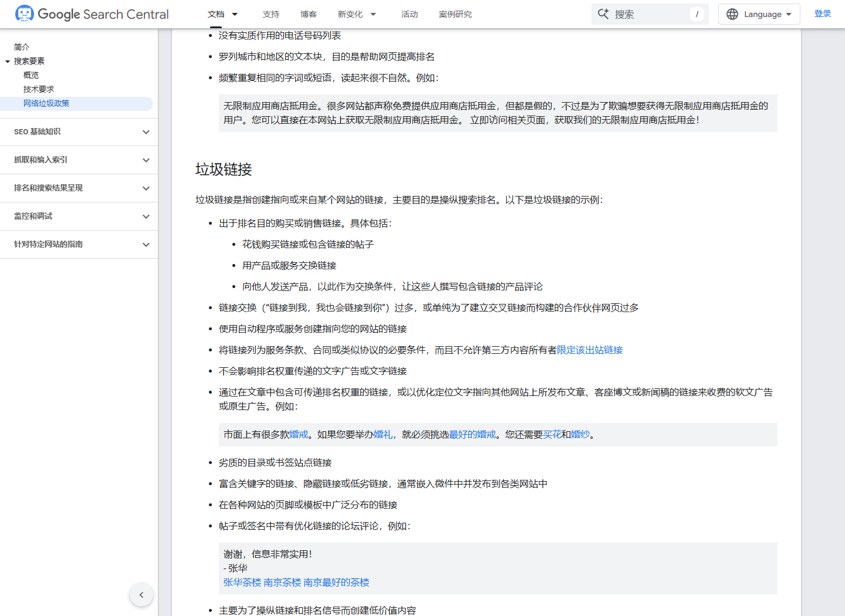
Task: Click the 垃圾链接 section heading
Action: (x=224, y=170)
